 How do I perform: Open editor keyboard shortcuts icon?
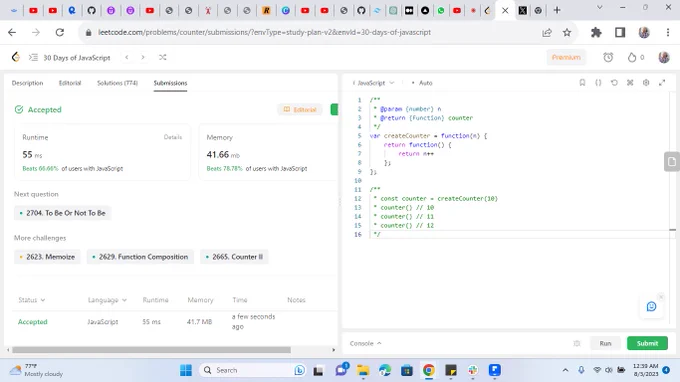tap(630, 82)
